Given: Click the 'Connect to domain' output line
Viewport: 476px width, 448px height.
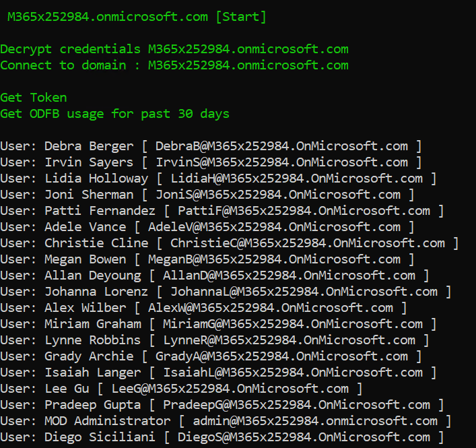Looking at the screenshot, I should tap(174, 65).
